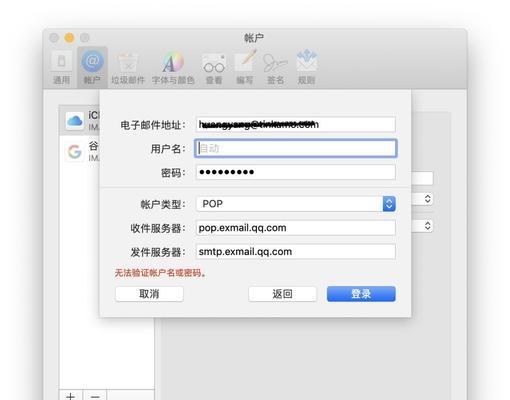This screenshot has height=400, width=510.
Task: Open Junk Mail (垃圾邮件) preferences icon
Action: point(128,67)
